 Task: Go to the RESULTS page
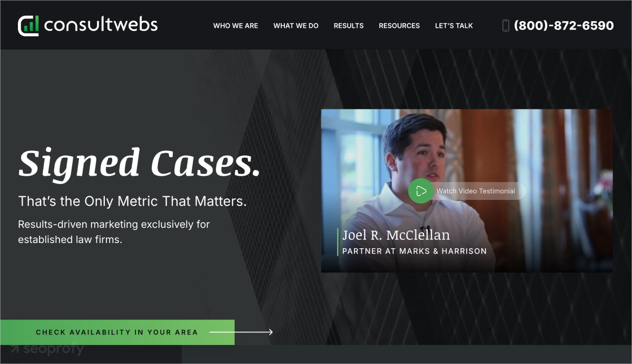pyautogui.click(x=349, y=26)
